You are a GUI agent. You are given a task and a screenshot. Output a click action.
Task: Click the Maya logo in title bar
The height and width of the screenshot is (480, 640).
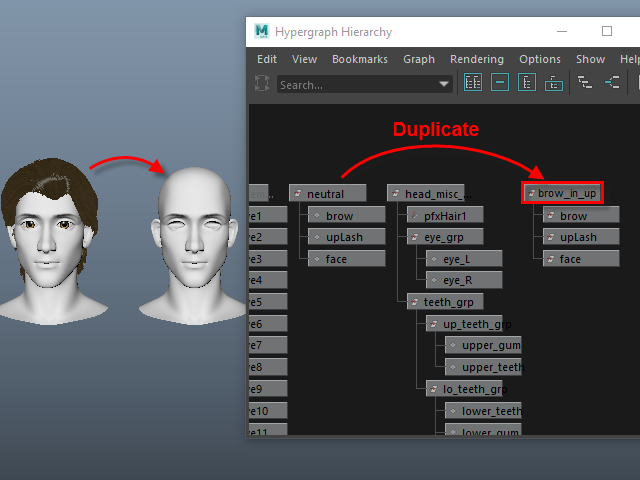tap(262, 31)
